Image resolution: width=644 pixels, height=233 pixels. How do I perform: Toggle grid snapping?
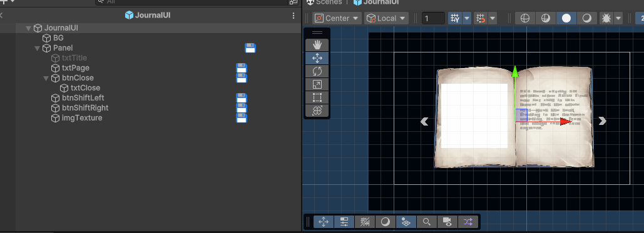pos(454,18)
